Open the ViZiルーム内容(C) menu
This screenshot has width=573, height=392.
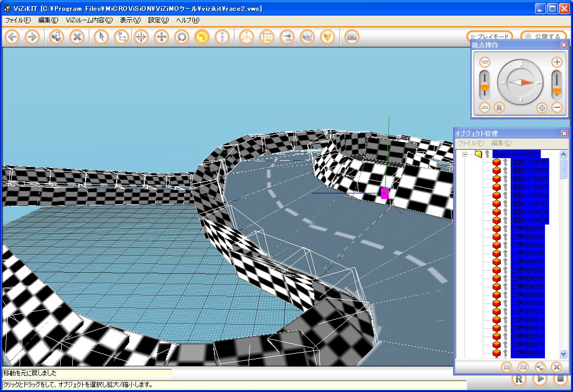pos(89,20)
